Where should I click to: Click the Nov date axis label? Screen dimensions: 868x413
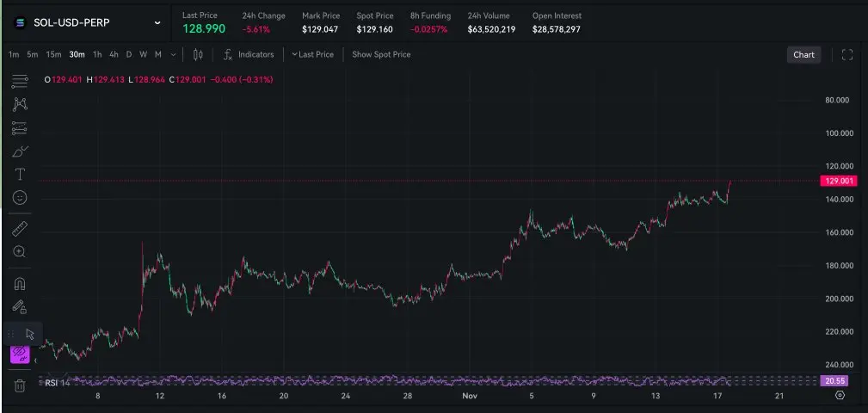(x=471, y=396)
